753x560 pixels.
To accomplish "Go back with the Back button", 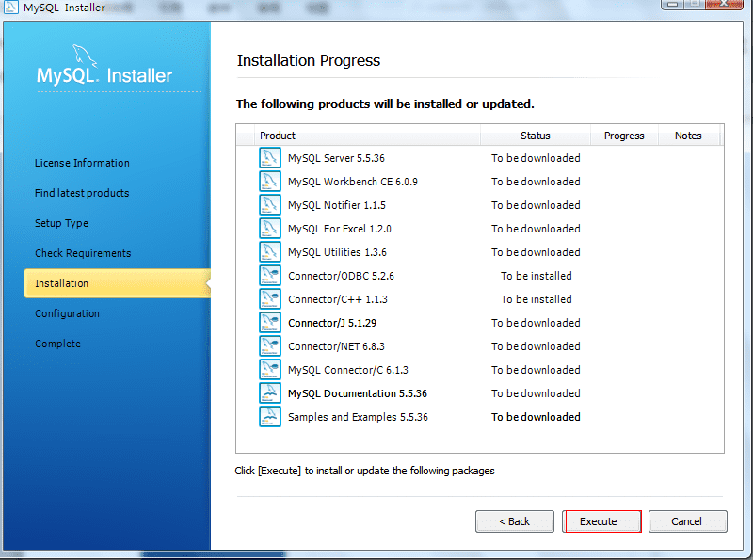I will [x=514, y=520].
